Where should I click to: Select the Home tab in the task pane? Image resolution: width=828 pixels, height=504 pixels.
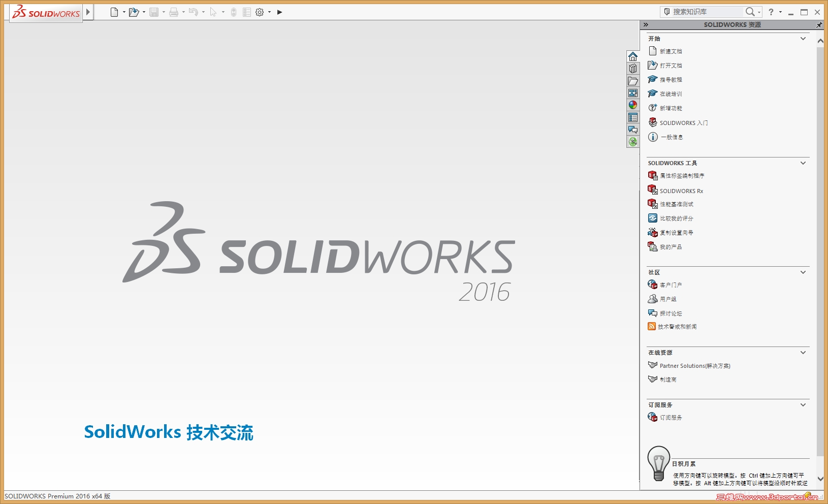click(633, 56)
